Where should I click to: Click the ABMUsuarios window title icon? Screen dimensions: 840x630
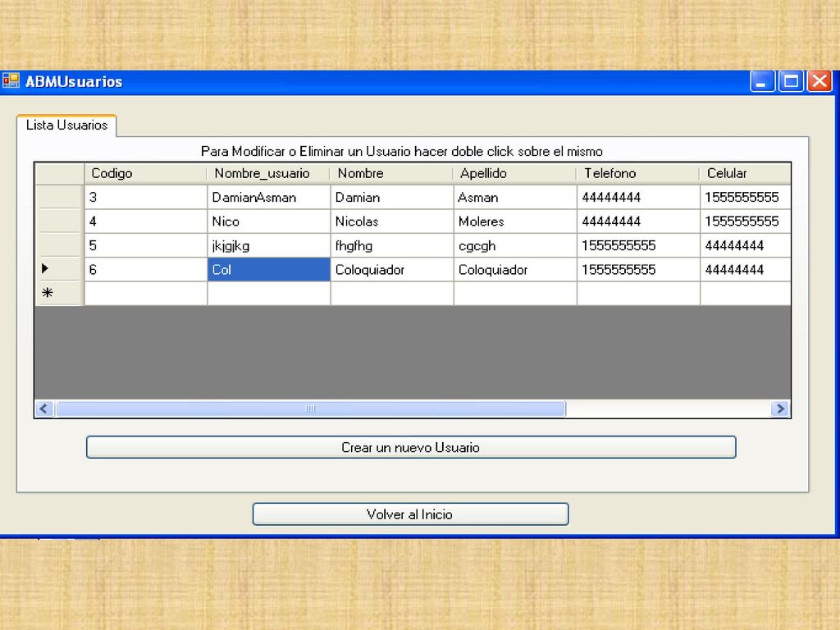(11, 81)
